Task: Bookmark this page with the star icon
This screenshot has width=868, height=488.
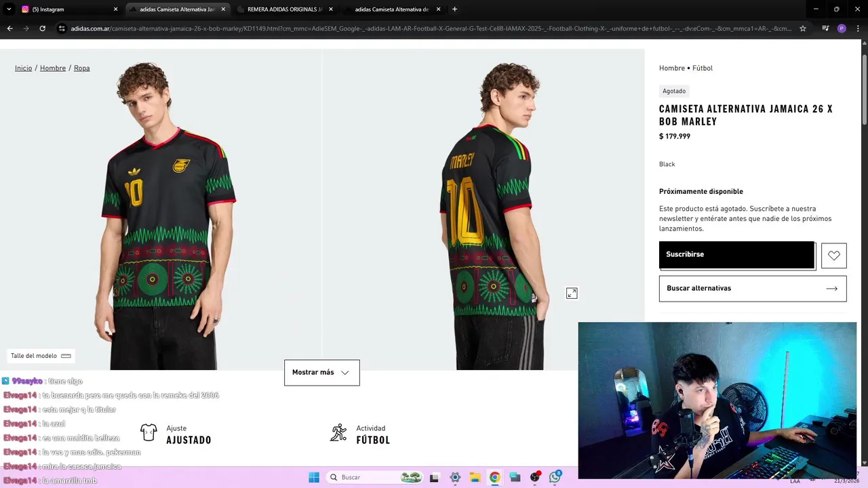Action: click(x=803, y=28)
